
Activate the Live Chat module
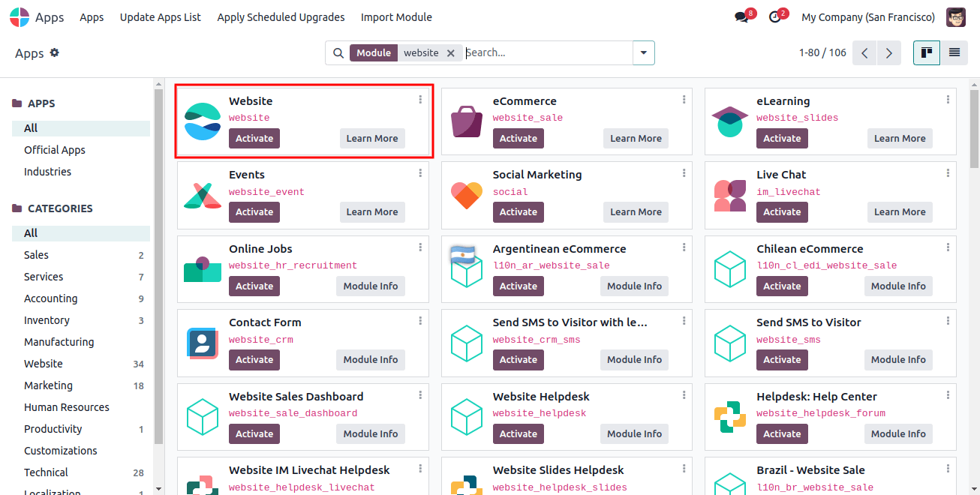(782, 211)
